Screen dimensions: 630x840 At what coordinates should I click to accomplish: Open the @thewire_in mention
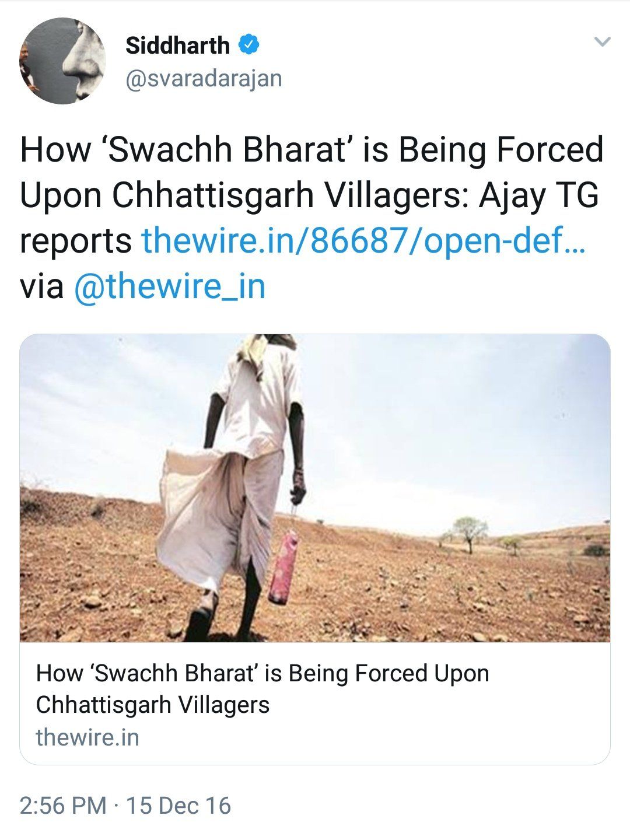point(170,286)
